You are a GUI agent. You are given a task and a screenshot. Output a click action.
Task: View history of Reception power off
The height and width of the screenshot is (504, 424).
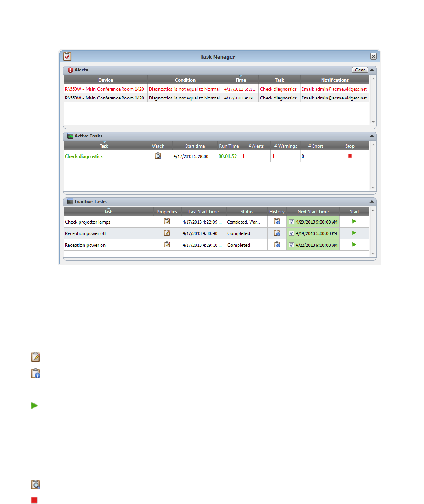pyautogui.click(x=277, y=233)
